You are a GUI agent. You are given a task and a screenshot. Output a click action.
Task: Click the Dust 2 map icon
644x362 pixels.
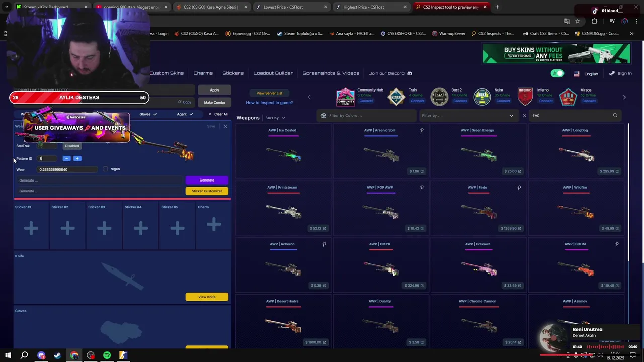tap(439, 97)
